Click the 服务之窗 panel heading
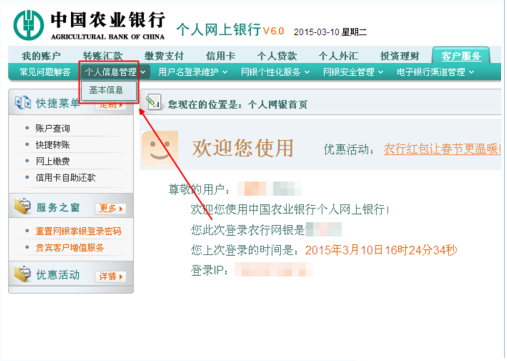This screenshot has height=361, width=507. coord(58,208)
